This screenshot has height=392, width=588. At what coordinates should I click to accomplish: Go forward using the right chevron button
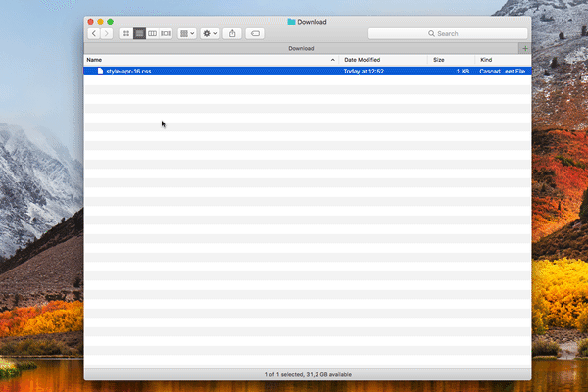pos(107,33)
